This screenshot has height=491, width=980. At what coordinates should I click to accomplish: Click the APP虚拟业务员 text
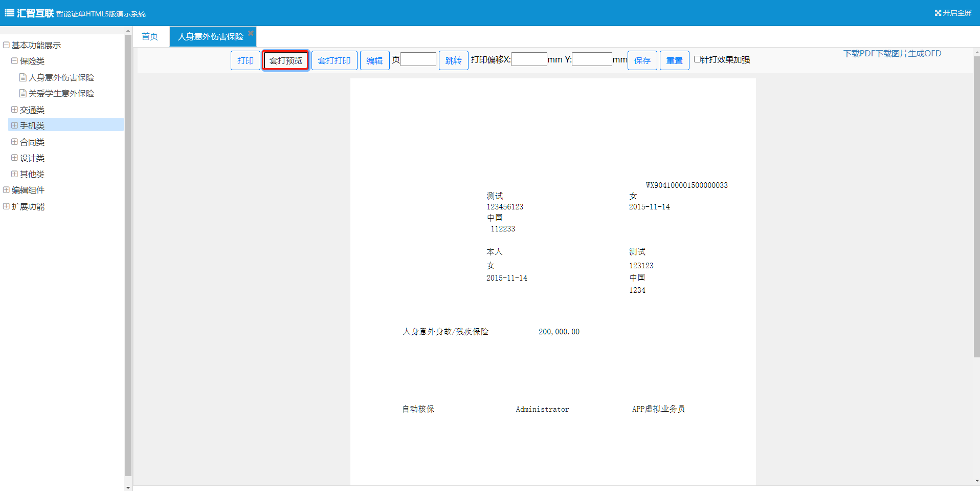[658, 409]
